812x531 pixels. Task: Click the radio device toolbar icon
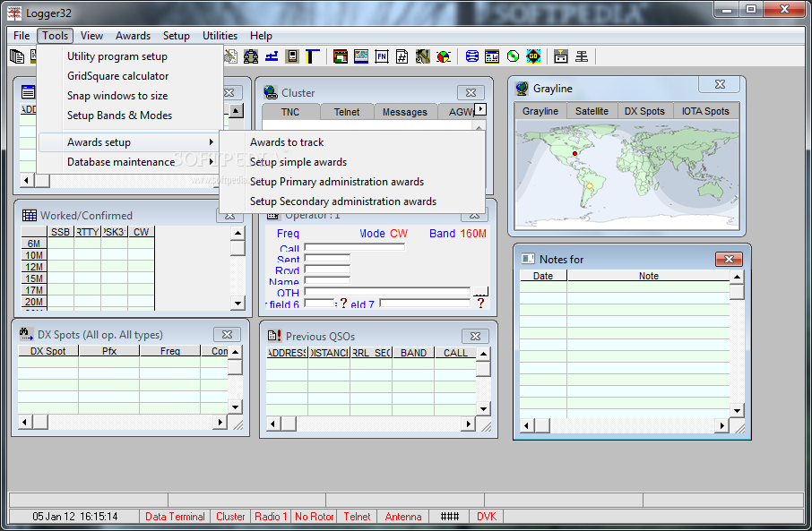292,56
